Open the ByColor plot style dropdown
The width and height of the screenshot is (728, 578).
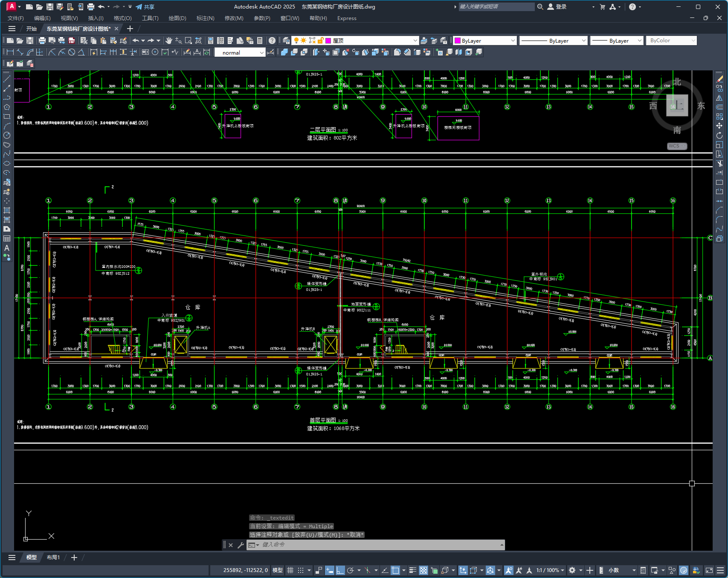(x=671, y=41)
